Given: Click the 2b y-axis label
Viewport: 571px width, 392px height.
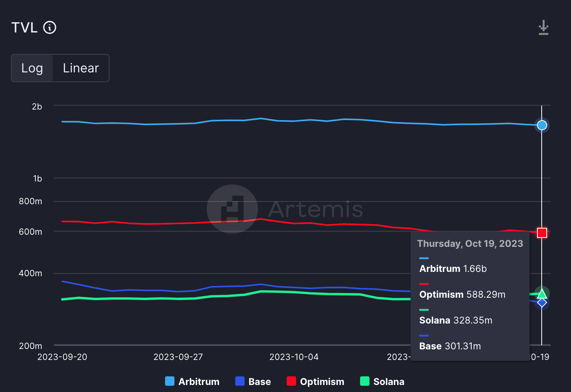Looking at the screenshot, I should tap(37, 107).
